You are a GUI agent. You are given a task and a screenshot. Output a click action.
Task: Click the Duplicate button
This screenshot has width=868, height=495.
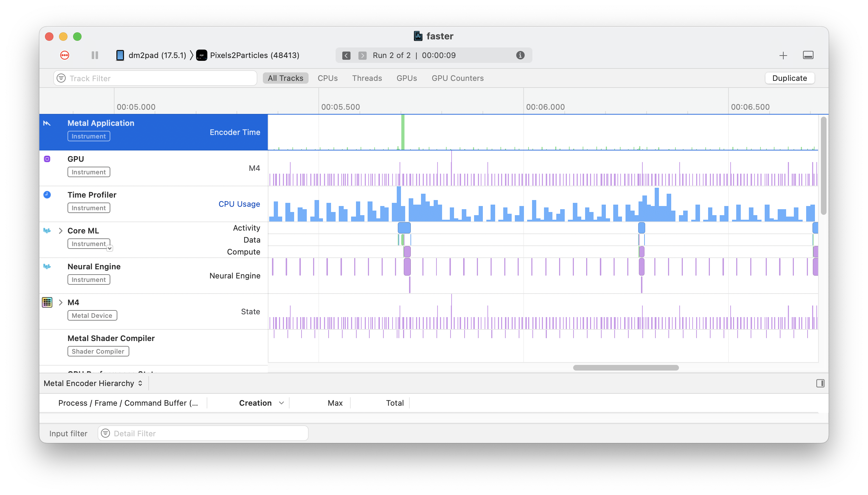coord(789,78)
